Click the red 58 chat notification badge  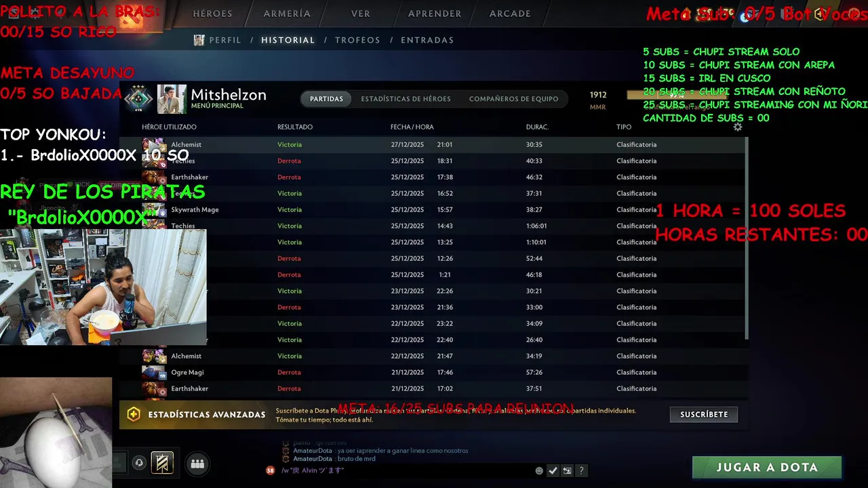coord(271,470)
